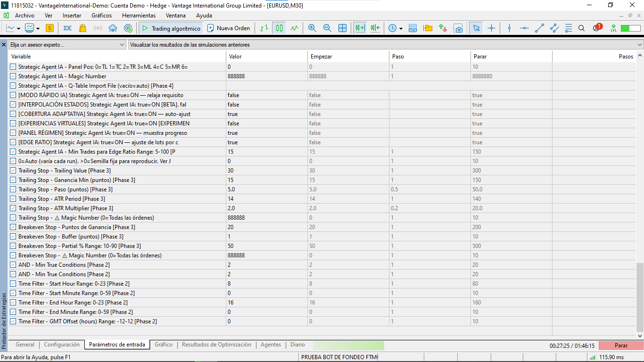Open the Herramientas menu
The width and height of the screenshot is (644, 362).
click(139, 16)
